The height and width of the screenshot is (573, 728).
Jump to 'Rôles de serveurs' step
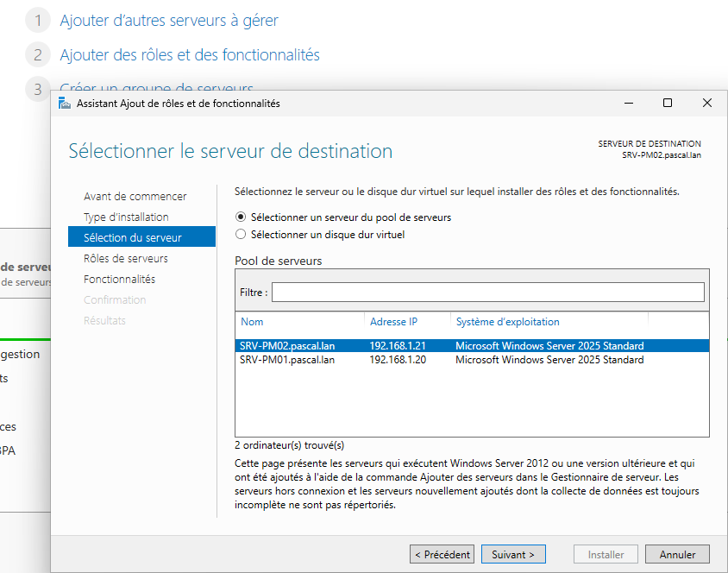pos(126,259)
